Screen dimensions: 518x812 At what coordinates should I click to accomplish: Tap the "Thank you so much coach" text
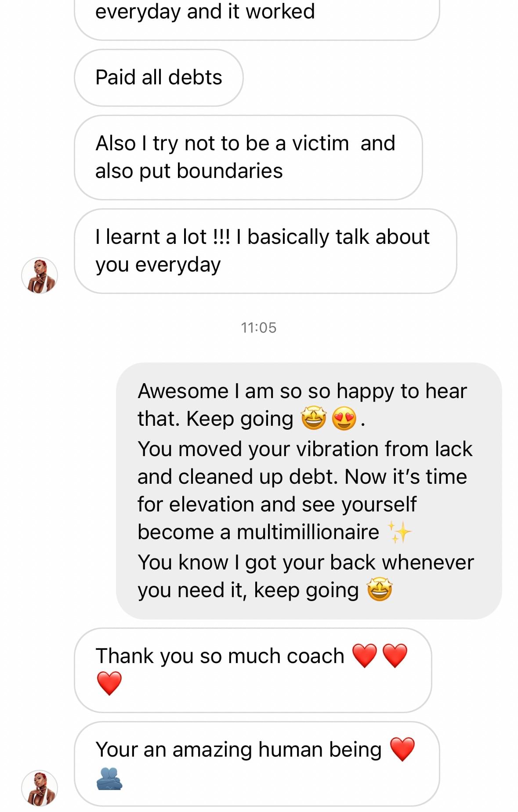coord(220,656)
